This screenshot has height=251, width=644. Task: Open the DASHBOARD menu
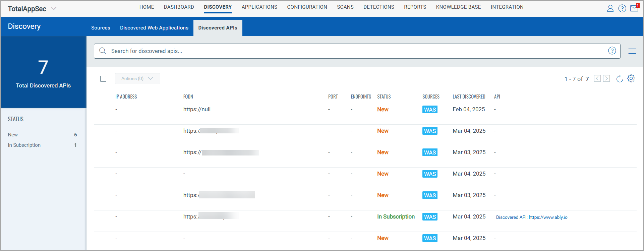(x=179, y=7)
